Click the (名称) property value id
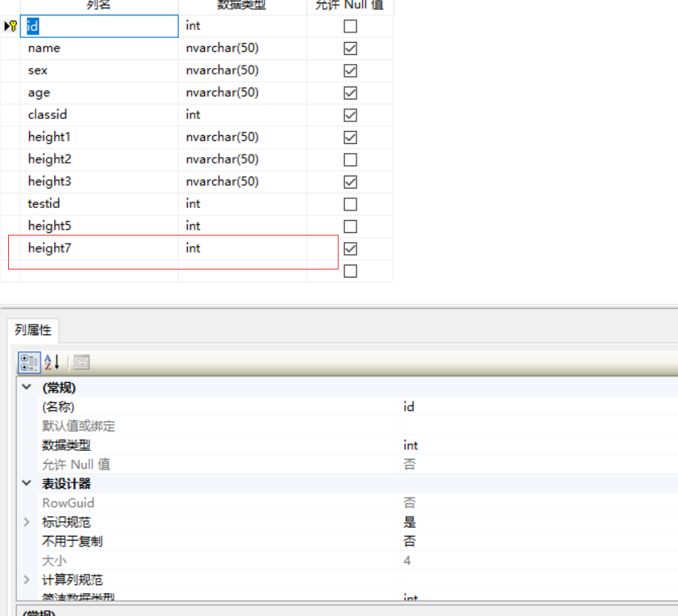The width and height of the screenshot is (678, 616). (x=408, y=406)
